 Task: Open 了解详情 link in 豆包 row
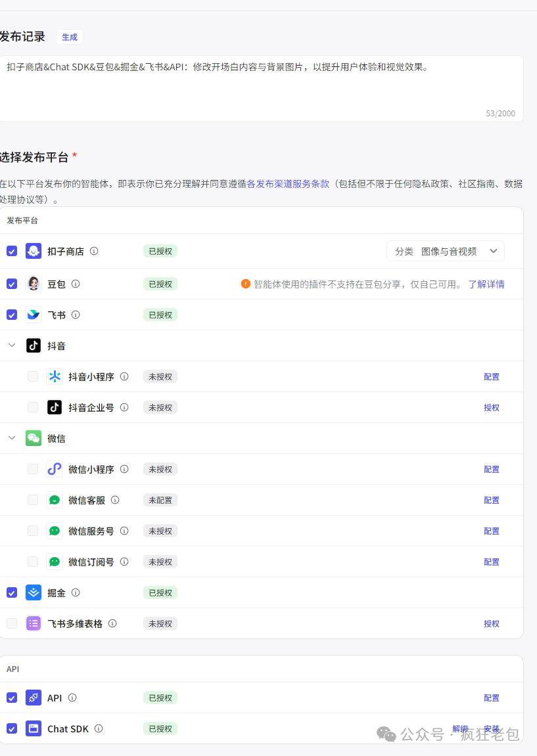click(486, 284)
